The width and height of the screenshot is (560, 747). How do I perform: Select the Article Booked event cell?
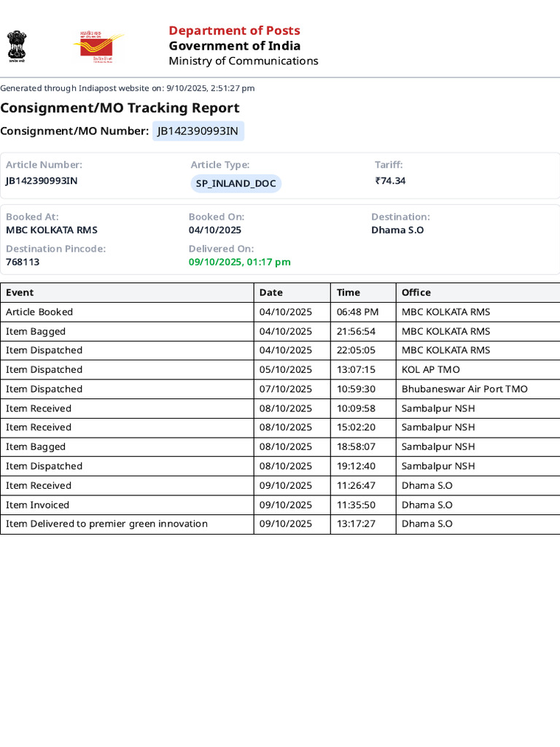(x=127, y=312)
